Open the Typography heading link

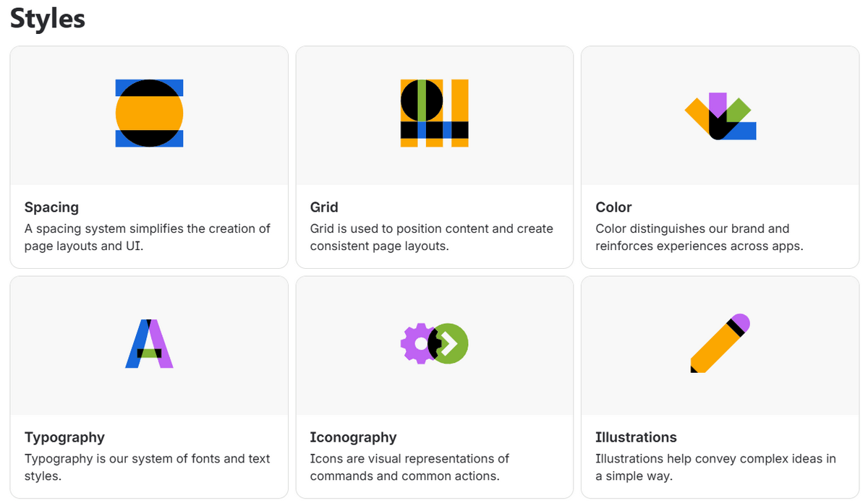[x=64, y=437]
